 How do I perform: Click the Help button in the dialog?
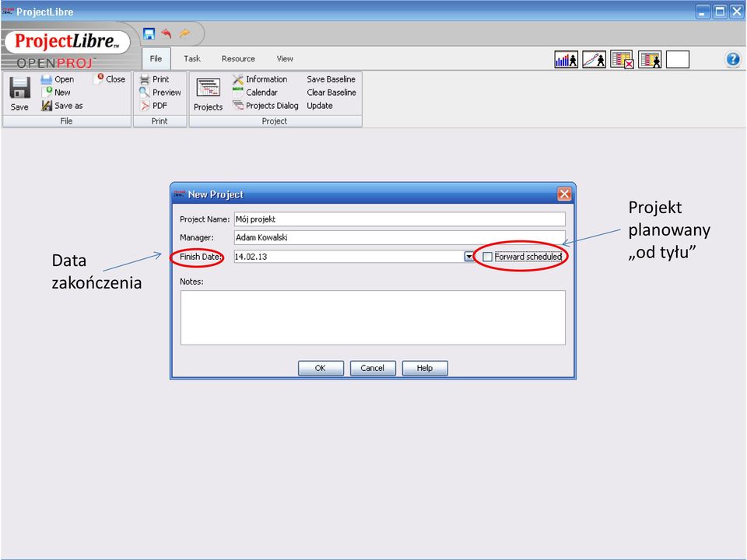425,368
